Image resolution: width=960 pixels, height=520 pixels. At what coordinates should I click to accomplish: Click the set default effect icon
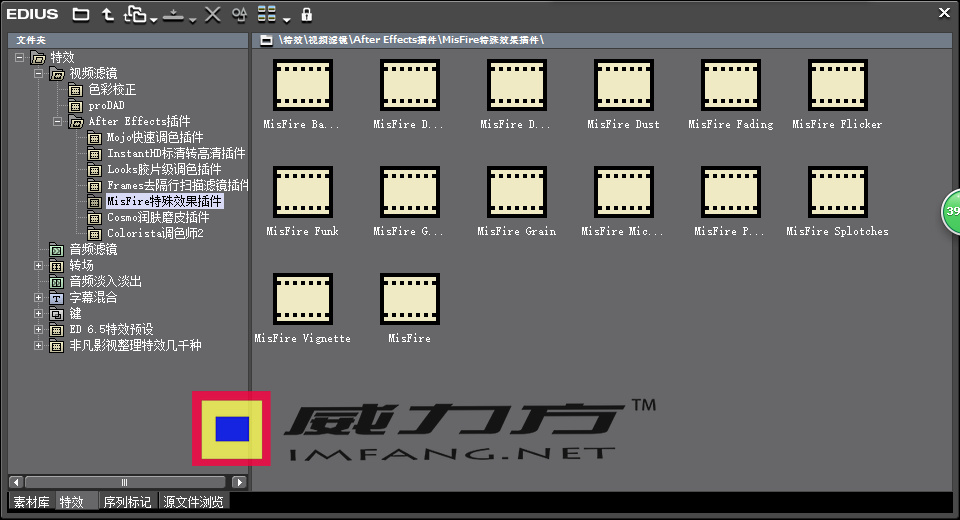173,15
